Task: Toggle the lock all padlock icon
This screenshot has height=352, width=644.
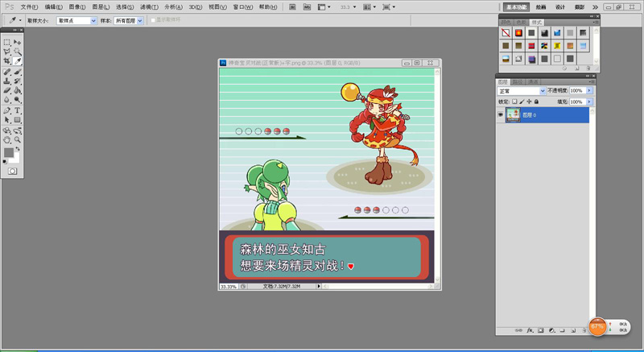Action: [x=536, y=101]
